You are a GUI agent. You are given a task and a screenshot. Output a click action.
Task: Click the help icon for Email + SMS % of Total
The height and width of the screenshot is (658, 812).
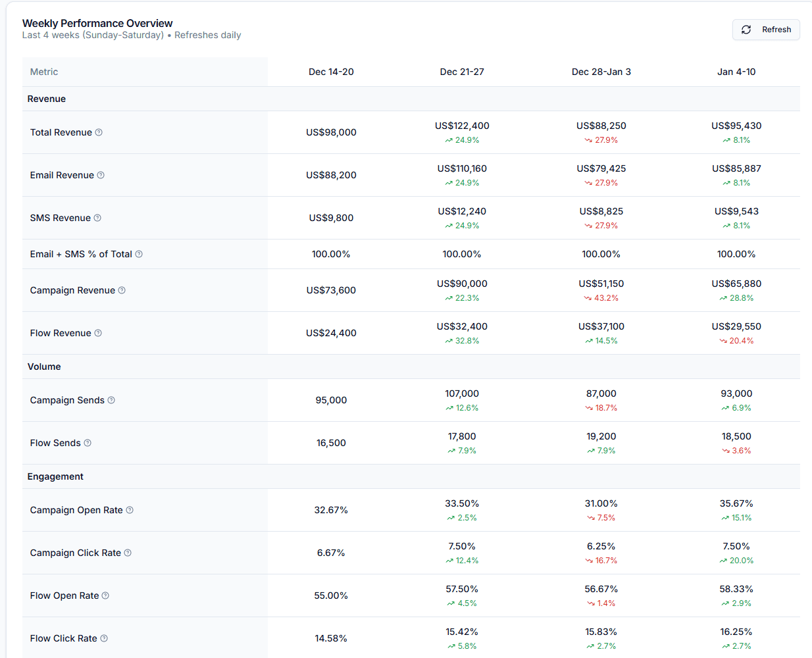(139, 254)
